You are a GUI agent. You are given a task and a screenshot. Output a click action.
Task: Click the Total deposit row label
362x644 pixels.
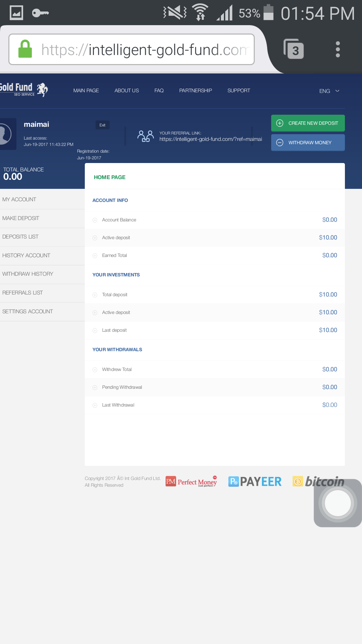coord(115,294)
